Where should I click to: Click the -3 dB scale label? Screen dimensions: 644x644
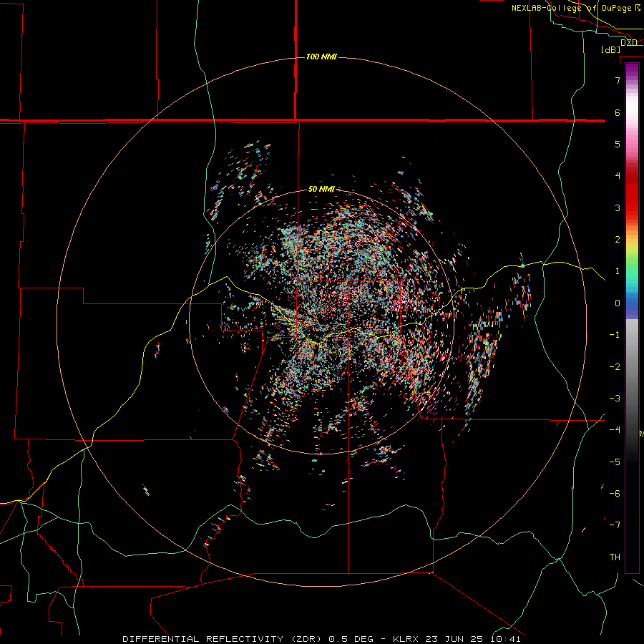pyautogui.click(x=615, y=399)
